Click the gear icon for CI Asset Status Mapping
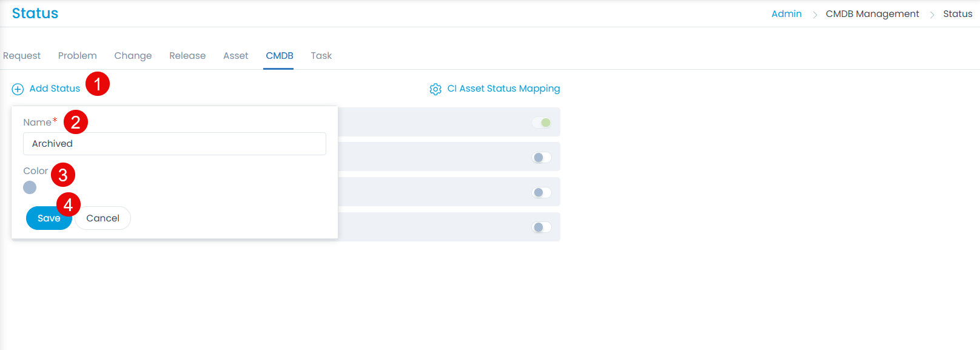 coord(435,89)
